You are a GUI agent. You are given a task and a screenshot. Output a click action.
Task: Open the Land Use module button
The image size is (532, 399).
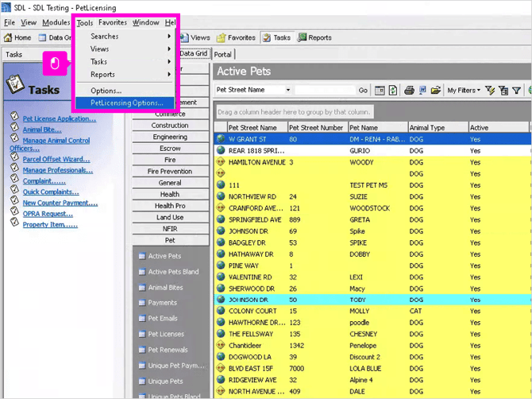click(170, 217)
